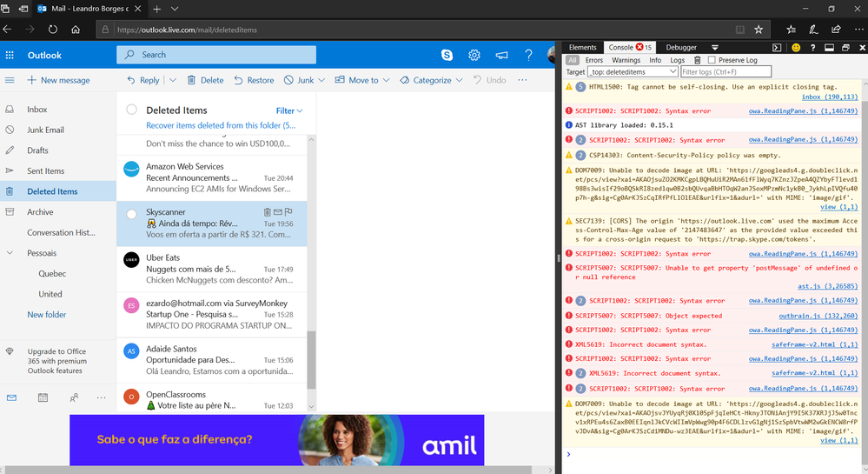Switch to People view icon at bottom
Screen dimensions: 868x474
tap(74, 397)
